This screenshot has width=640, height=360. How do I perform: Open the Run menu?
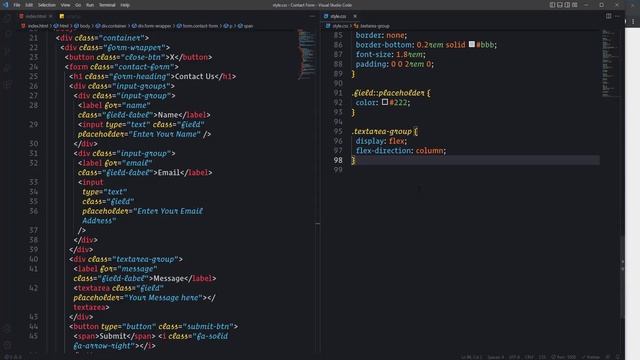tap(90, 5)
